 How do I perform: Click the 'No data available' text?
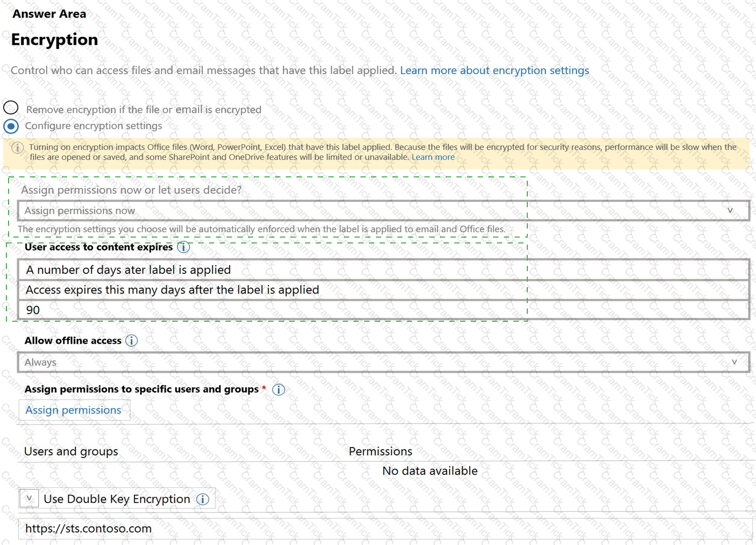tap(430, 471)
